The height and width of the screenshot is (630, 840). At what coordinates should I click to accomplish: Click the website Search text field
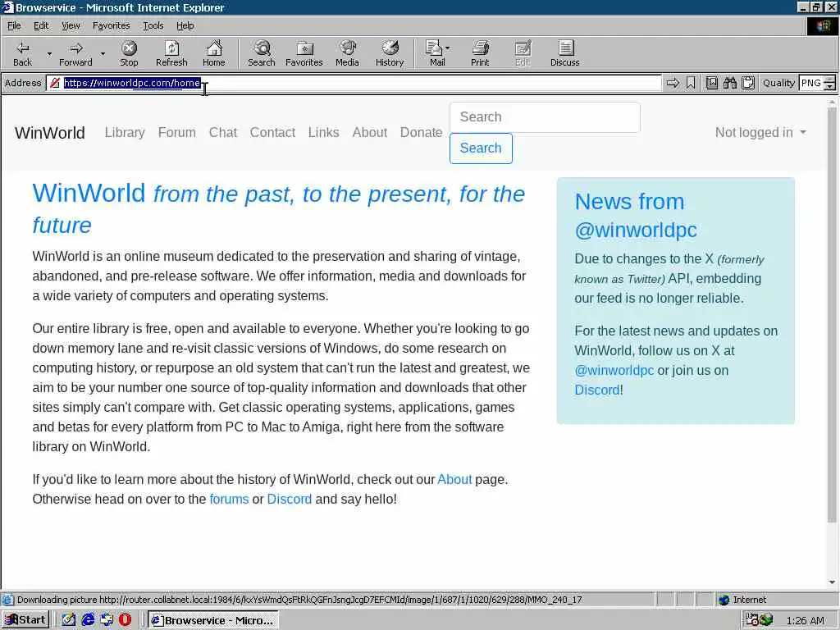click(545, 117)
